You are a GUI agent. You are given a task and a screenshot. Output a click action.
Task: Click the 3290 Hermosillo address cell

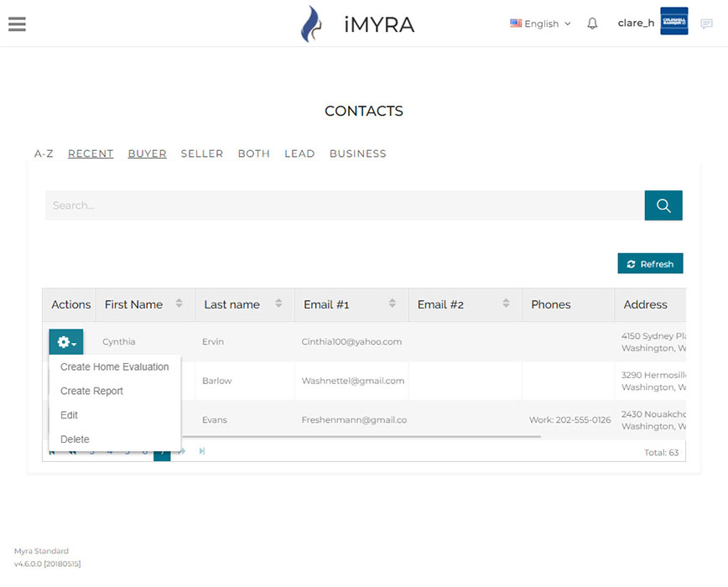653,381
